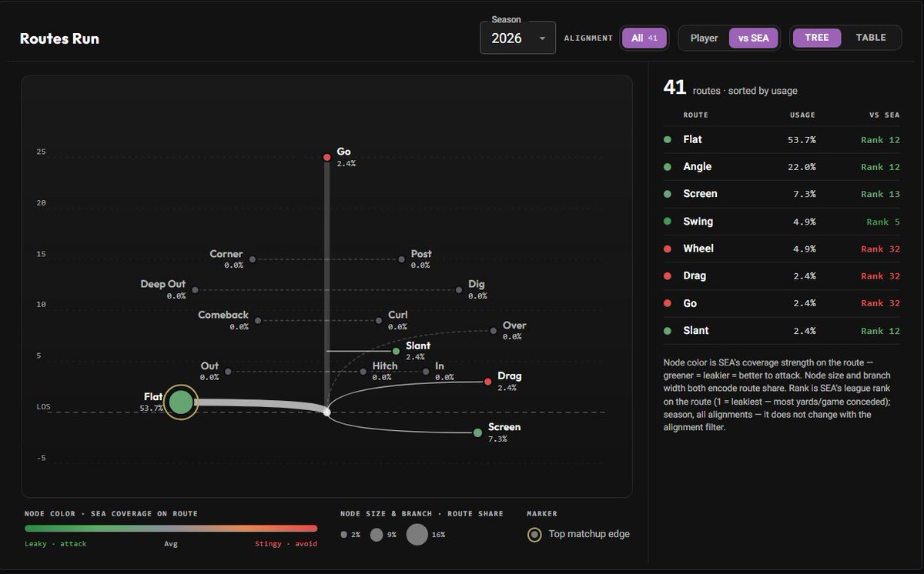Click the 16% node size legend dot
Screen dimensions: 924x574
417,534
